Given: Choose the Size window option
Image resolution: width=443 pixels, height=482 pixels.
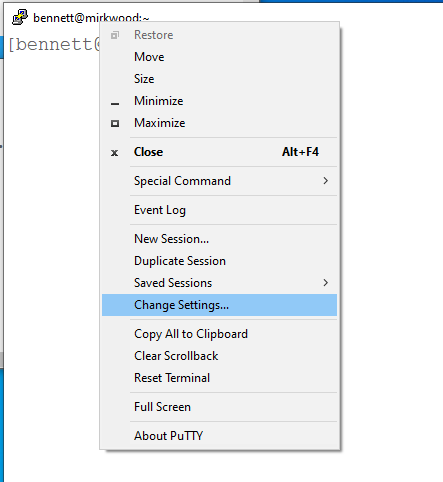Looking at the screenshot, I should point(219,79).
